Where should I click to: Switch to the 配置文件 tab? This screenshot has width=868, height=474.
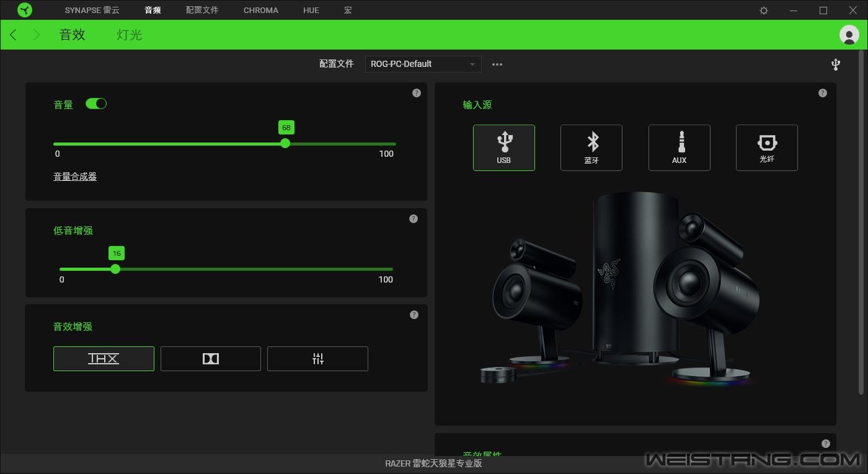point(202,11)
